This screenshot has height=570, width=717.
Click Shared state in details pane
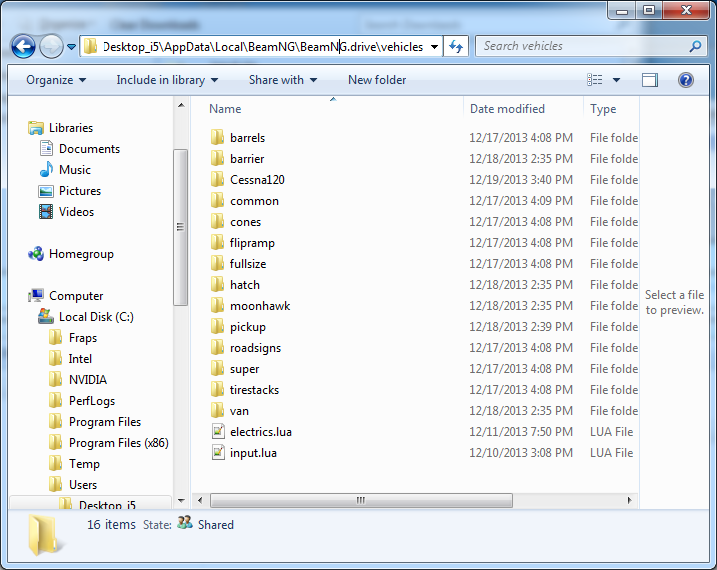[x=215, y=525]
